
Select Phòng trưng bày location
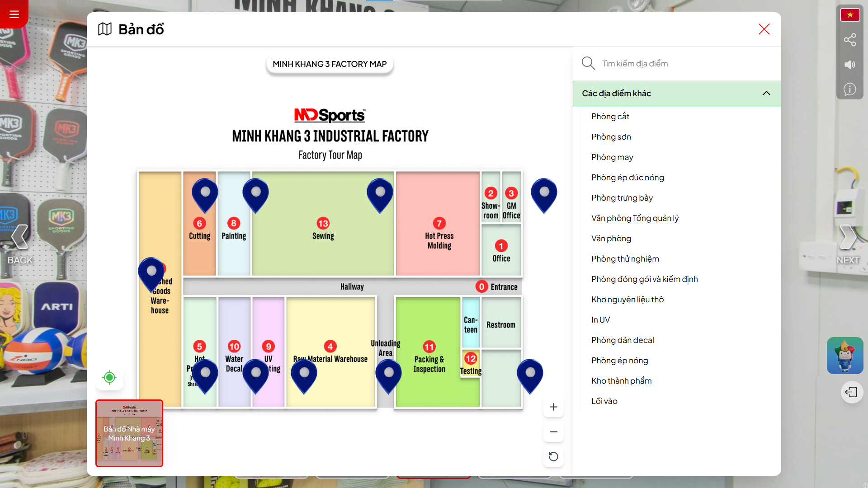[x=622, y=198]
